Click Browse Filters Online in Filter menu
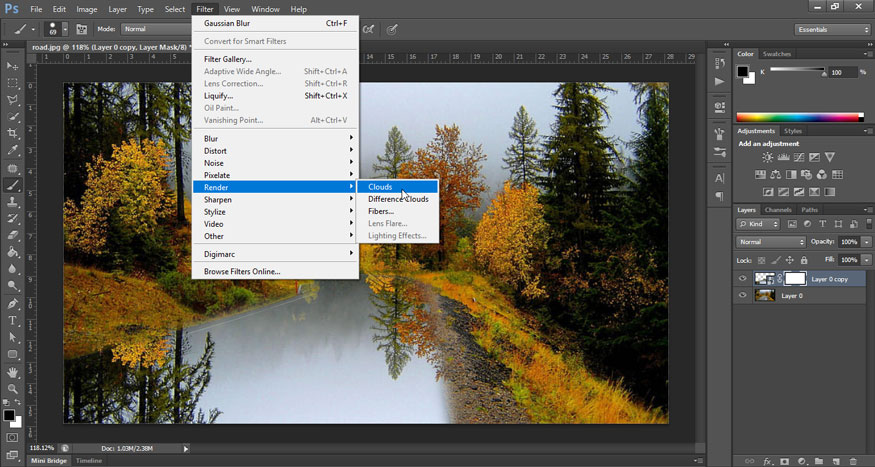Screen dimensions: 875x467 click(242, 271)
